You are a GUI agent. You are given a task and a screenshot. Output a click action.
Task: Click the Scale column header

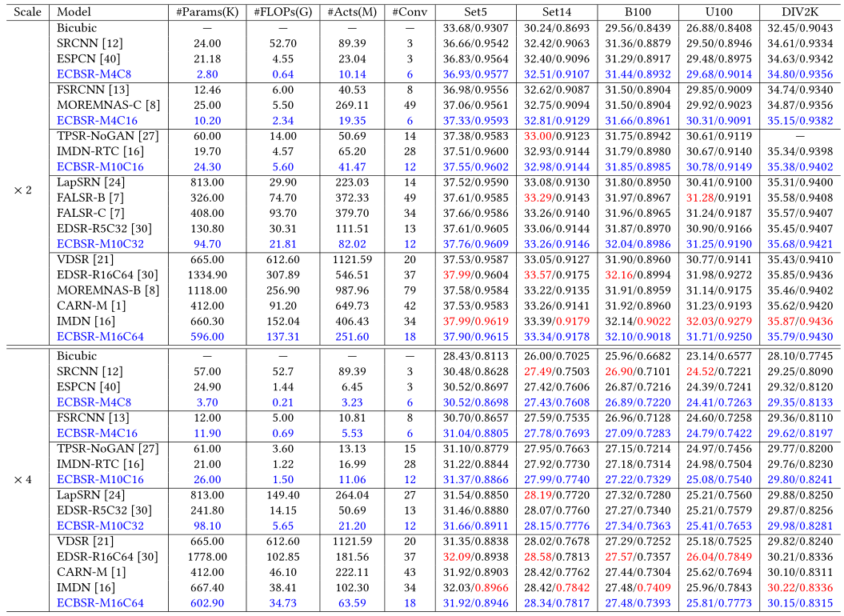pyautogui.click(x=27, y=12)
